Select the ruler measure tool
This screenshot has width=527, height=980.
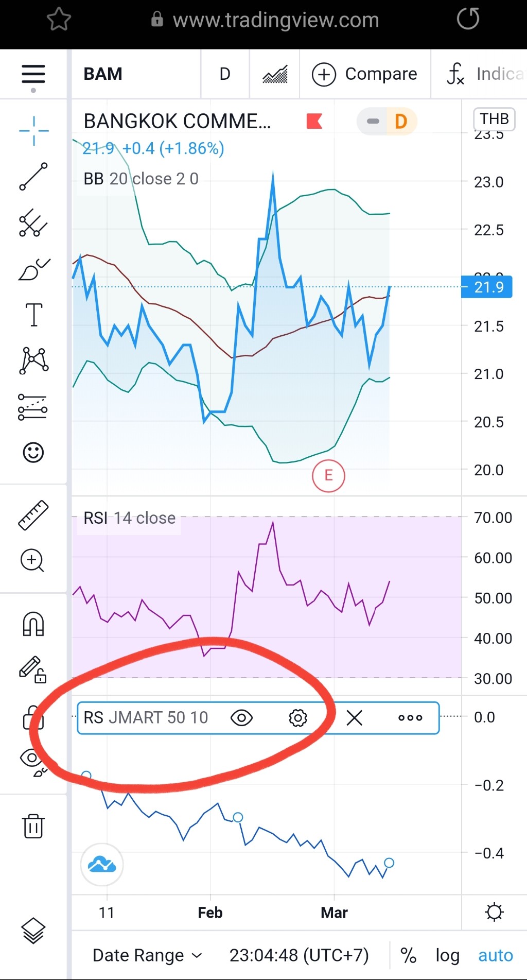click(33, 515)
